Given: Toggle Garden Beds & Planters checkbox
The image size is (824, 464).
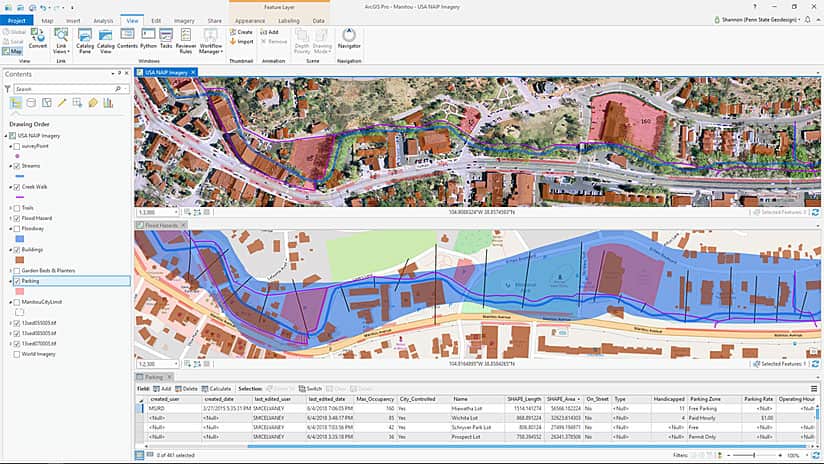Looking at the screenshot, I should click(17, 271).
